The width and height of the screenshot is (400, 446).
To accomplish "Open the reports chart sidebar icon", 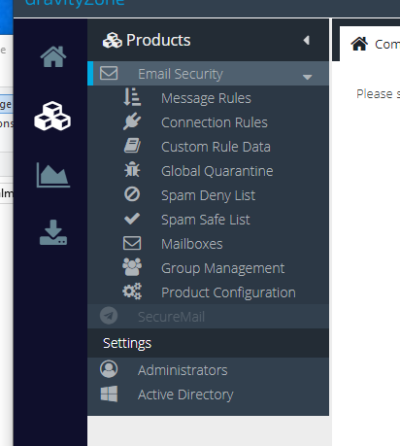I will pos(53,175).
